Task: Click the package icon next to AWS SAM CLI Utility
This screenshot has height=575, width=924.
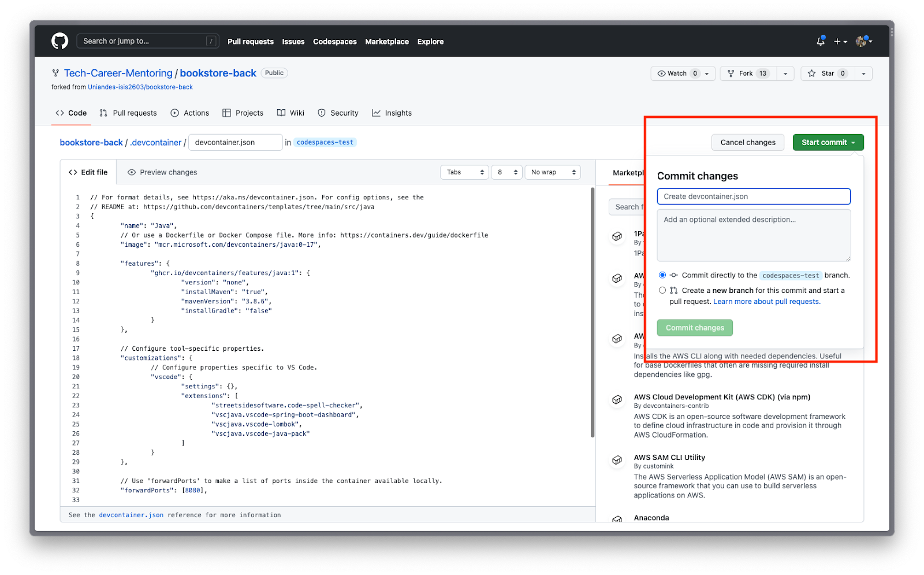Action: tap(617, 460)
